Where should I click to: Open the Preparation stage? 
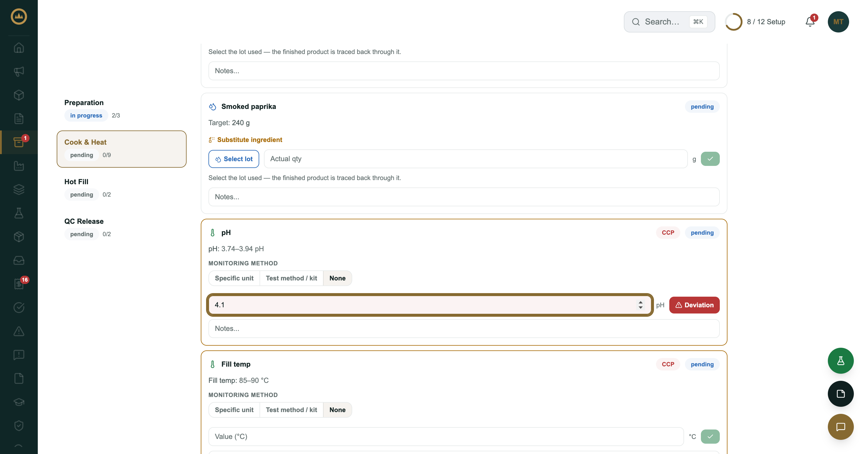[121, 110]
